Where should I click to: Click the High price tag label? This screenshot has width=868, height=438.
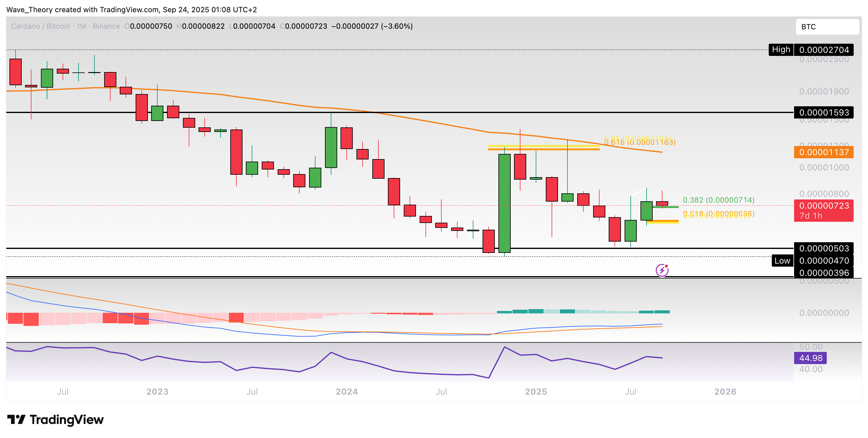pos(780,49)
